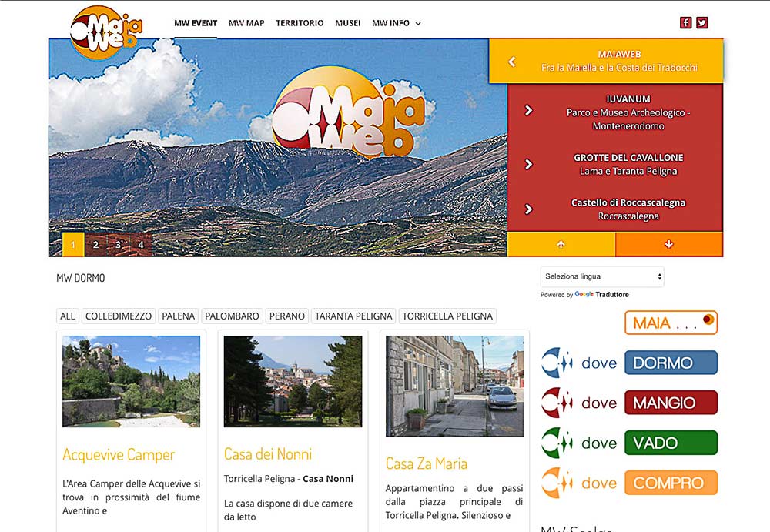Filter listings by COLLEDIMEZZO
This screenshot has height=532, width=770.
(x=119, y=316)
